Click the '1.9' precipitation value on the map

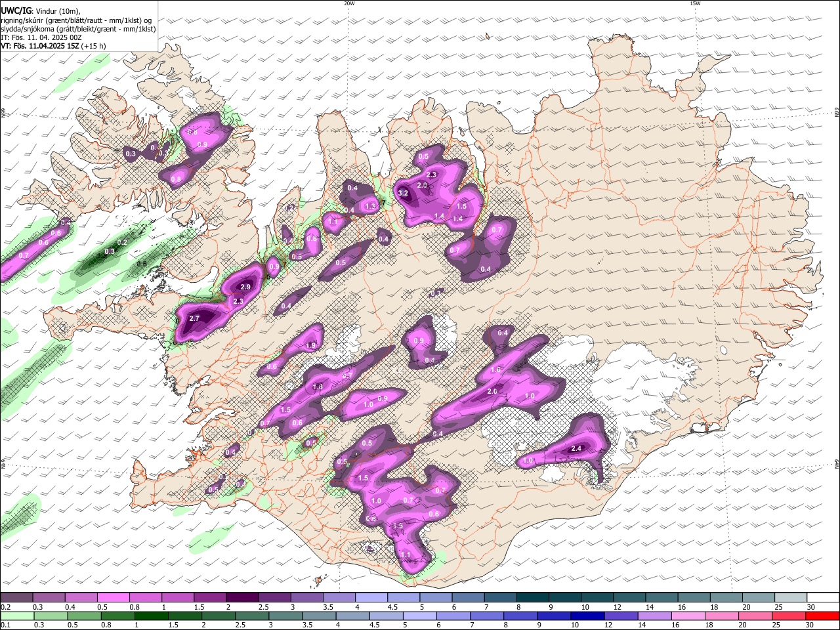312,345
